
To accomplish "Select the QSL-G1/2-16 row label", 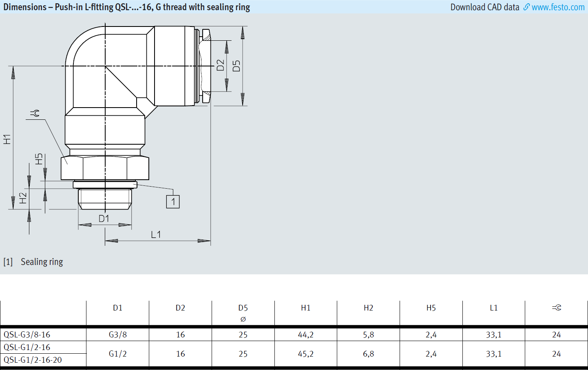I will 27,347.
